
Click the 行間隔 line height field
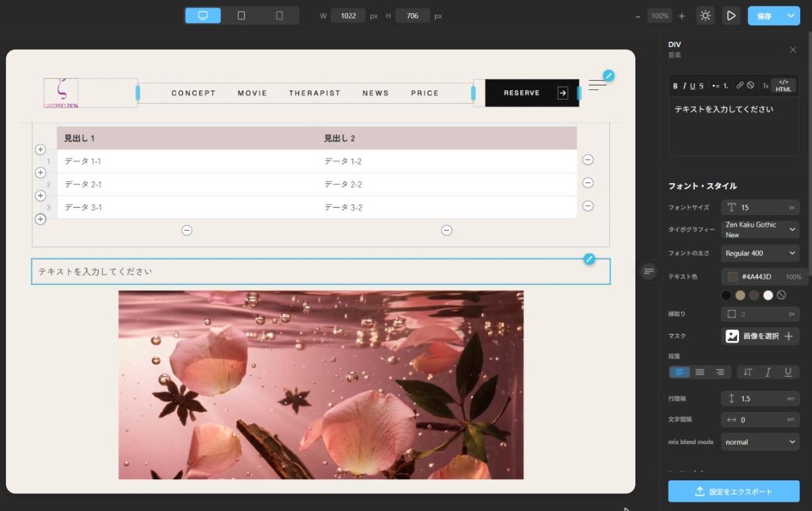tap(761, 398)
